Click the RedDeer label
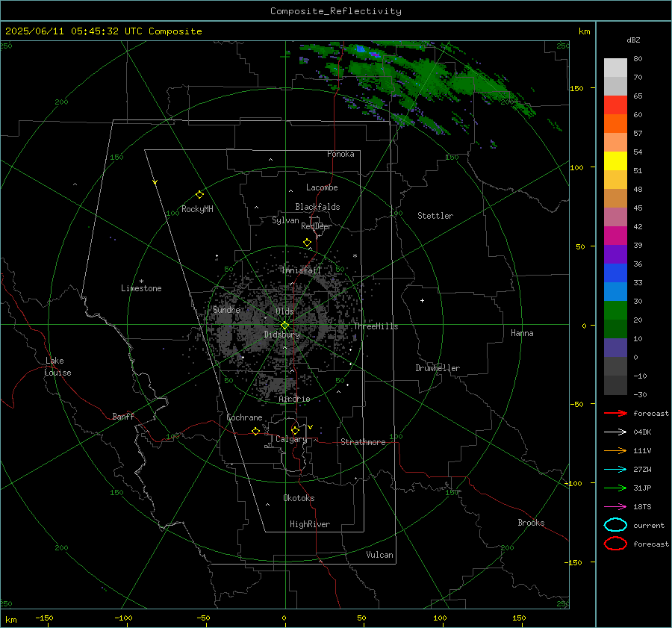Image resolution: width=672 pixels, height=628 pixels. (x=317, y=226)
